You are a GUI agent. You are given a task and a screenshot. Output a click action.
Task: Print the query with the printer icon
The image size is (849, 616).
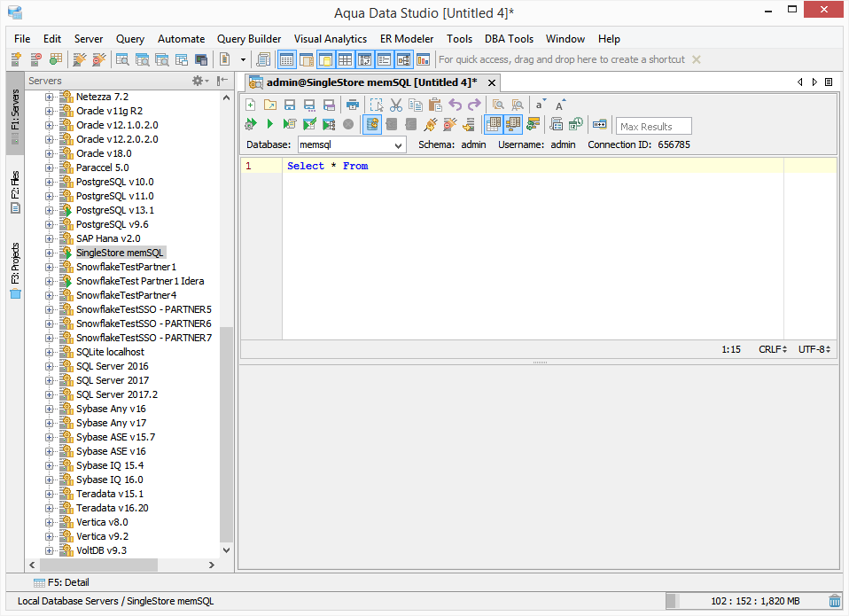pos(353,105)
